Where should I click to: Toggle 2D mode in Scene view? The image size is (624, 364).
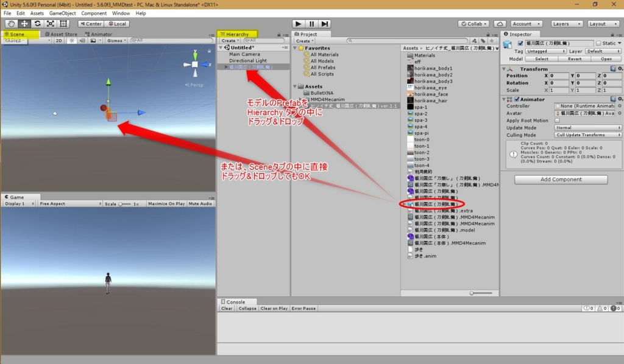59,41
